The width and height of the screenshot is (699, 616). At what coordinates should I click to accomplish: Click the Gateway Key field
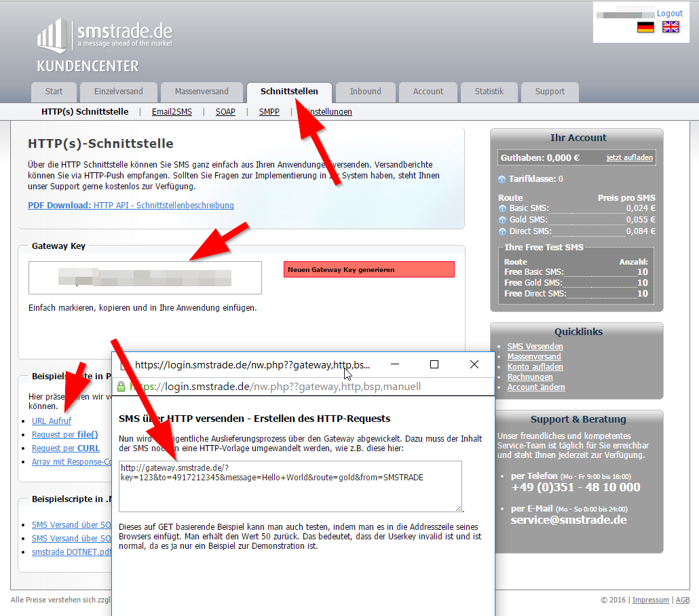click(x=145, y=277)
